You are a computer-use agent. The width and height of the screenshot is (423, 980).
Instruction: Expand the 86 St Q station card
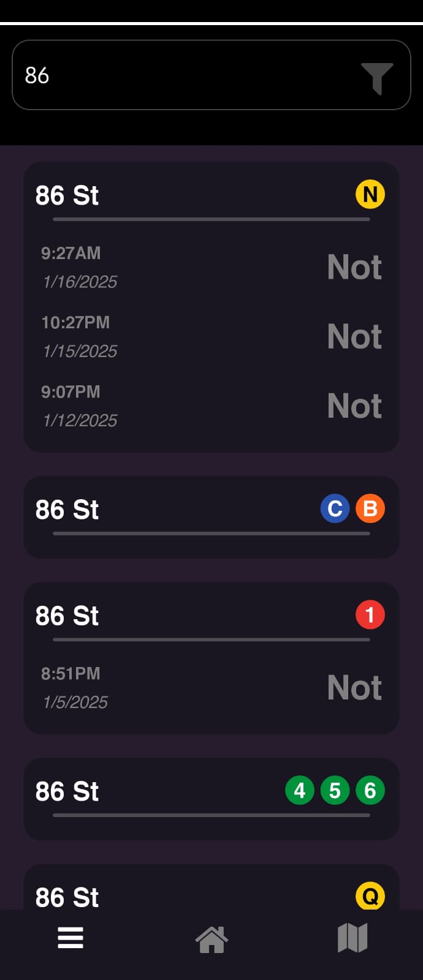pos(184,896)
